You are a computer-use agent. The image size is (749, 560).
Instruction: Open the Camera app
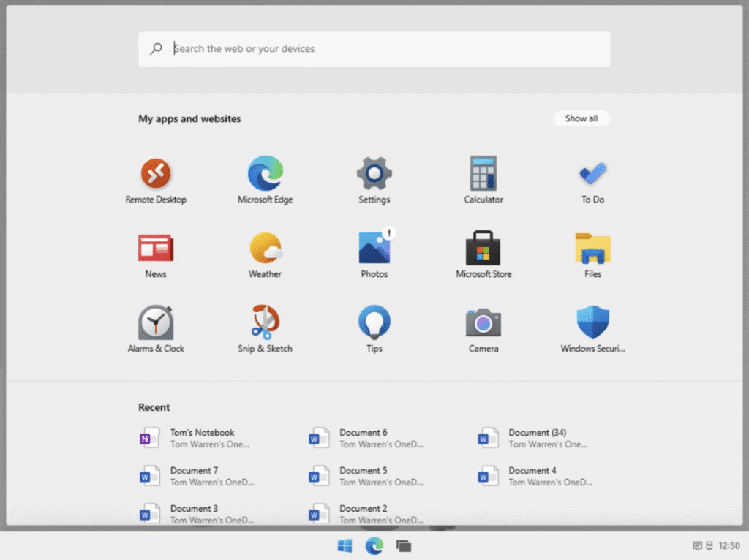click(x=483, y=330)
